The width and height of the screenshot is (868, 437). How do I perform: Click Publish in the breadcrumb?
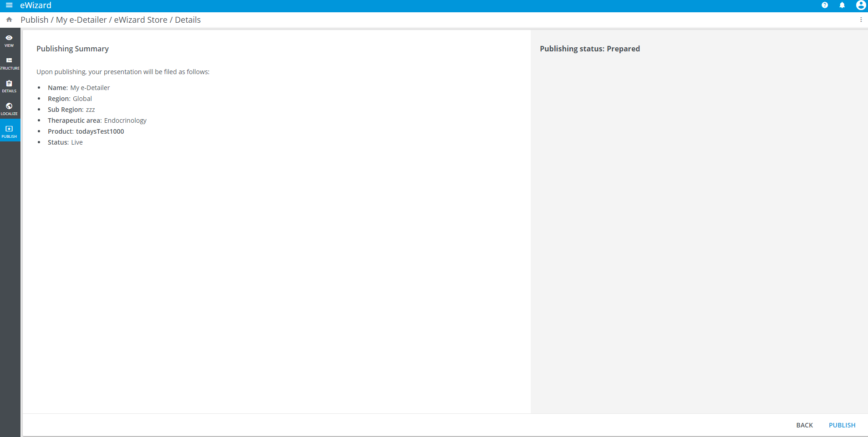point(35,20)
